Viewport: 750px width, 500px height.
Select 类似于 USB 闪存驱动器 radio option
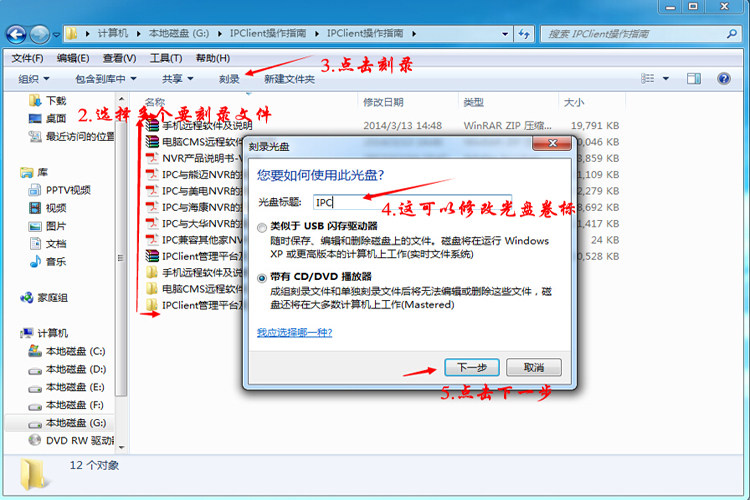pyautogui.click(x=262, y=228)
